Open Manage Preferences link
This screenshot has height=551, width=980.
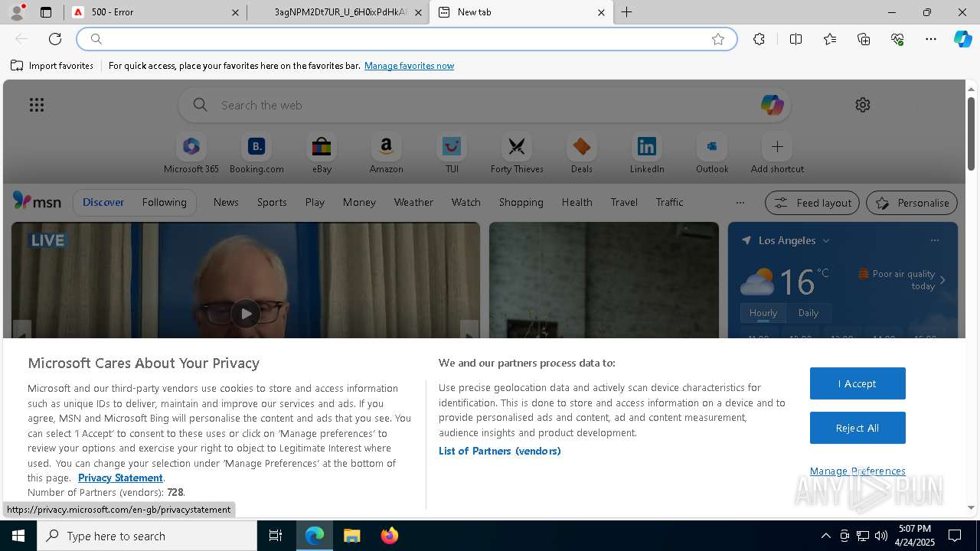(857, 471)
